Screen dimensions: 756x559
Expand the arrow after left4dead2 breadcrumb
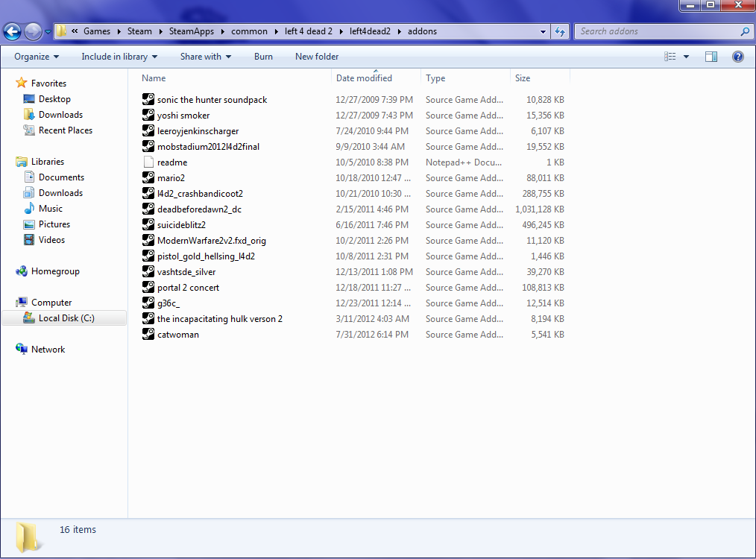click(400, 31)
